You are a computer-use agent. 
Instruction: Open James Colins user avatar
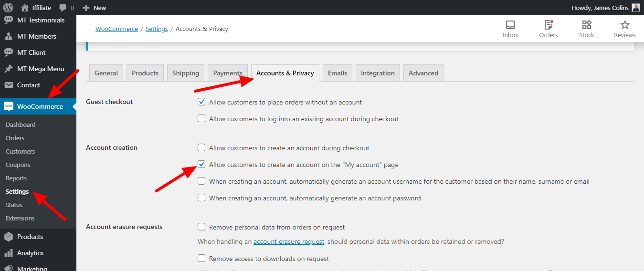(x=635, y=8)
